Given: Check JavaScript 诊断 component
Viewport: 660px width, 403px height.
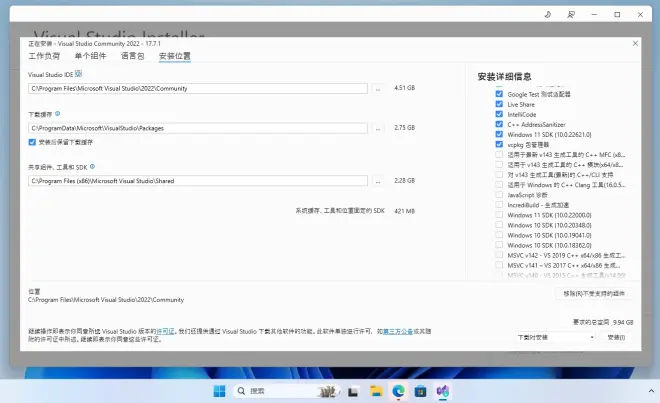Looking at the screenshot, I should coord(499,195).
